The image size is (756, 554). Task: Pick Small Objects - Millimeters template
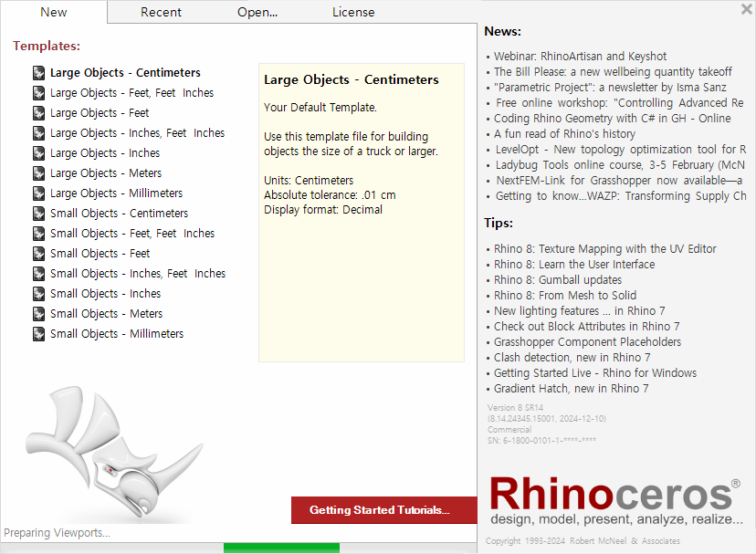coord(117,334)
